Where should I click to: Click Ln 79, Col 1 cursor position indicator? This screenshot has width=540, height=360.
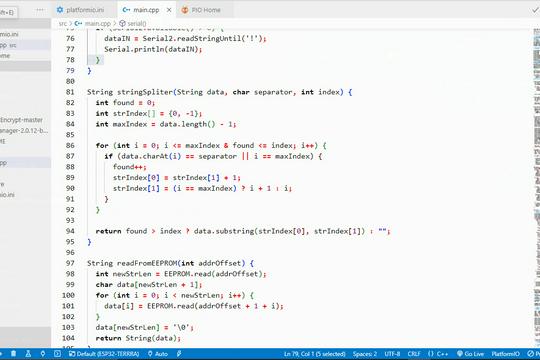coord(314,354)
